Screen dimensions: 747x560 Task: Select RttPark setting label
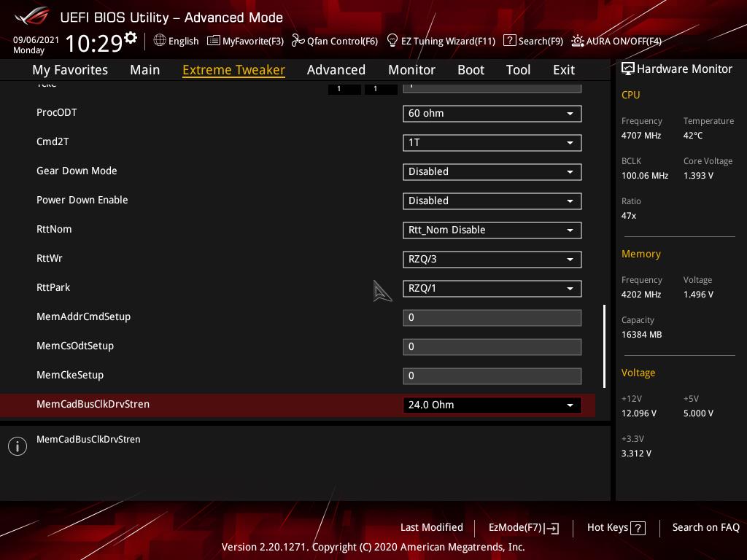coord(53,287)
